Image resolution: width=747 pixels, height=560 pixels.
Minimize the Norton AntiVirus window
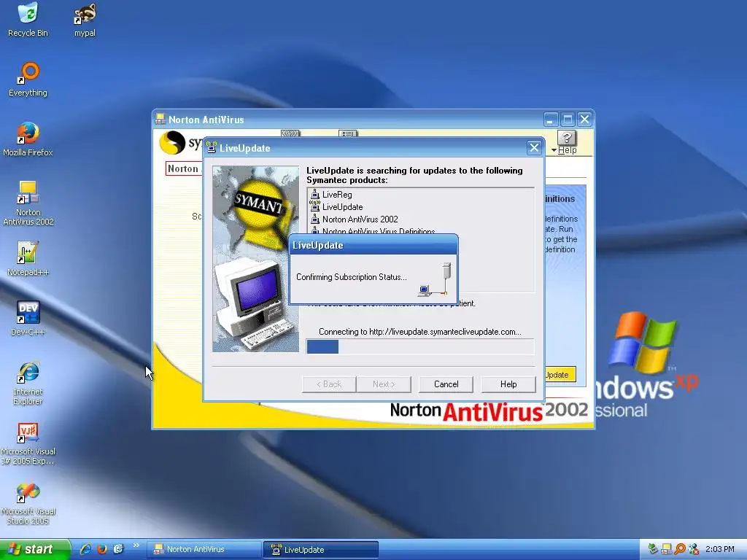[x=550, y=120]
